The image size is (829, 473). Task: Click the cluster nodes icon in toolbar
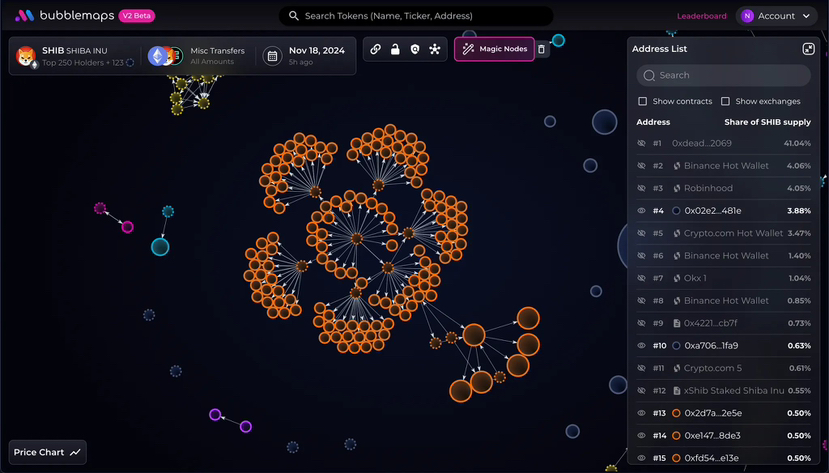435,49
